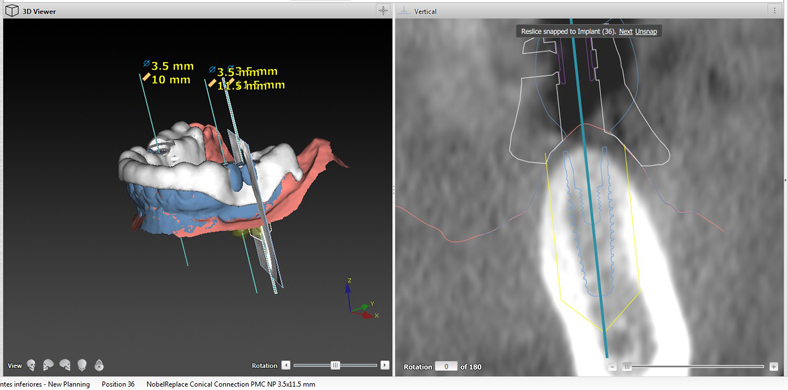
Task: Select the angled skull view icon
Action: (48, 365)
